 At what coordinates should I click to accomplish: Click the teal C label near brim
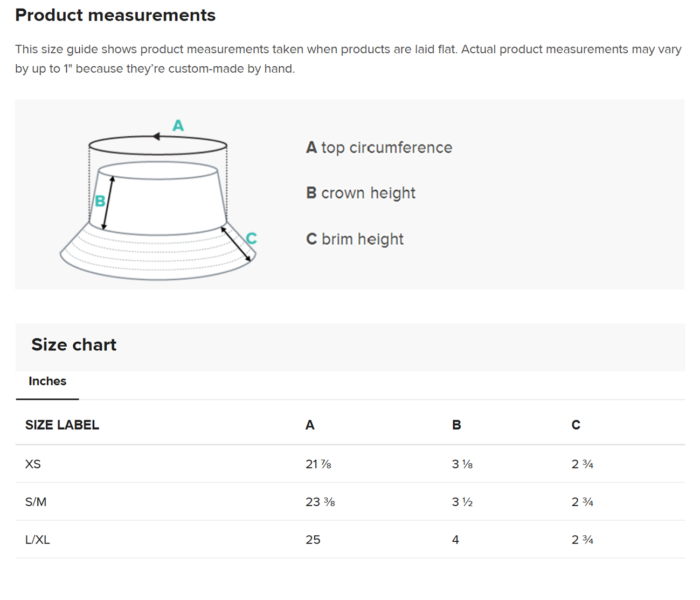tap(251, 238)
